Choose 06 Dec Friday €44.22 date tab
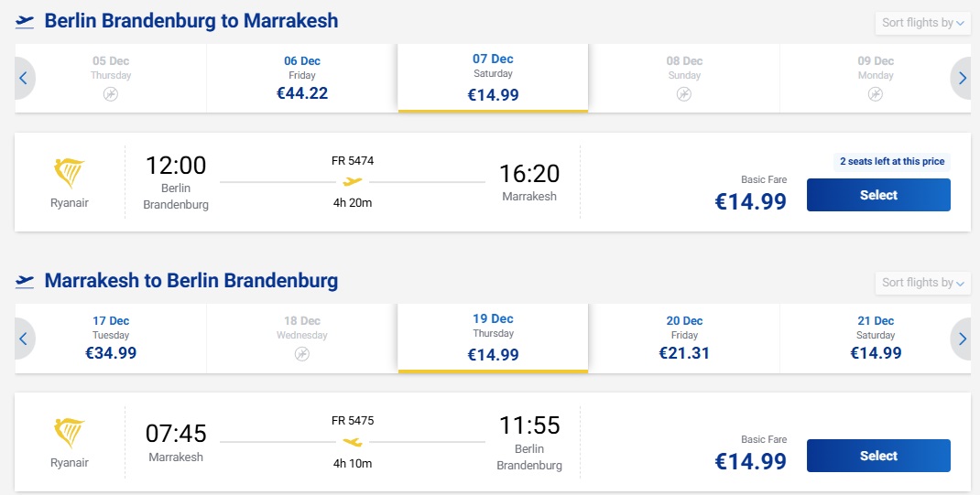The width and height of the screenshot is (980, 495). click(x=302, y=78)
